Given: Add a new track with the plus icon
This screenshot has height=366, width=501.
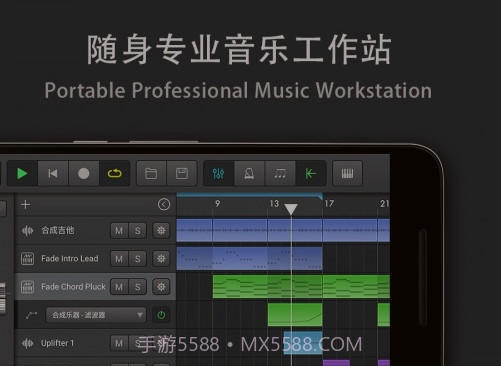Looking at the screenshot, I should 26,204.
